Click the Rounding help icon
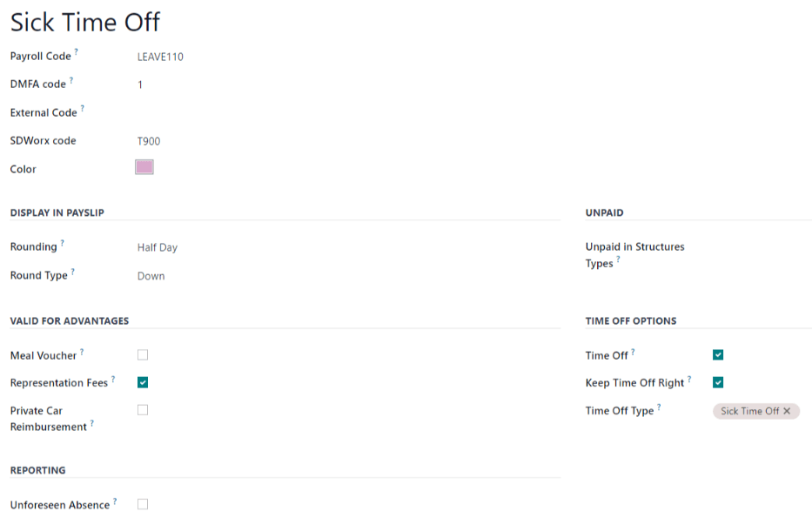812x525 pixels. [x=60, y=242]
